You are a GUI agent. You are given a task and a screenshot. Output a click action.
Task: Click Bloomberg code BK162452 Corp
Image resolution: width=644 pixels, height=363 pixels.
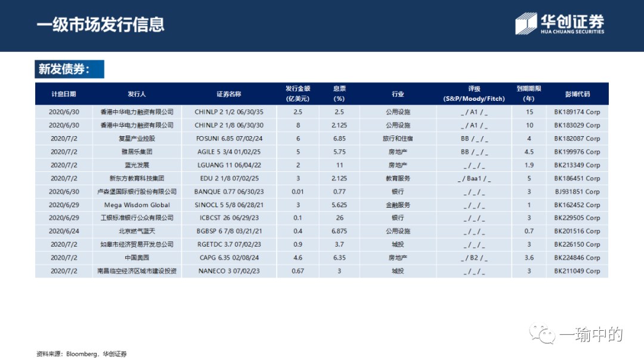577,205
